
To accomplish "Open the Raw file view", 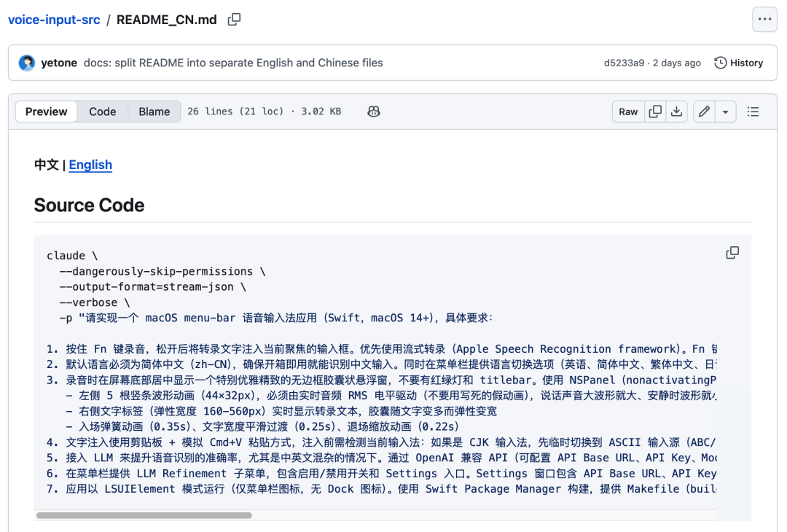I will tap(628, 112).
